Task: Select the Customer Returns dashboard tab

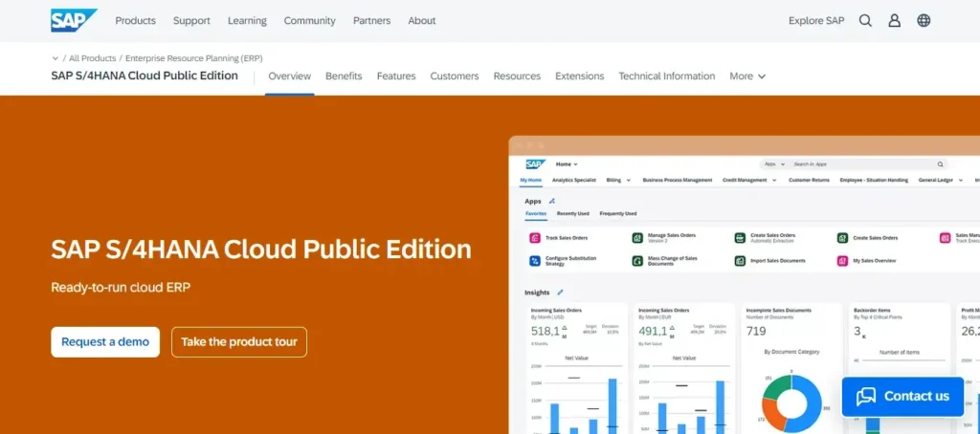Action: tap(809, 180)
